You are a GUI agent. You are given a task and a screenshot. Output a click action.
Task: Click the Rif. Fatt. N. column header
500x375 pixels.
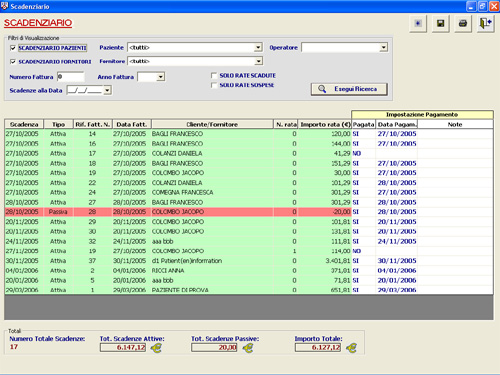pyautogui.click(x=93, y=124)
